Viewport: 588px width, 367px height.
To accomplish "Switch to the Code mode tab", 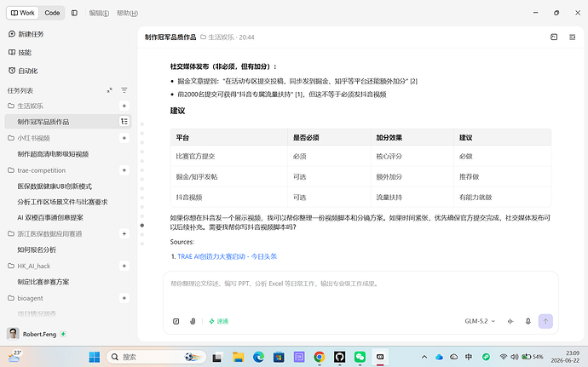I will (x=52, y=13).
